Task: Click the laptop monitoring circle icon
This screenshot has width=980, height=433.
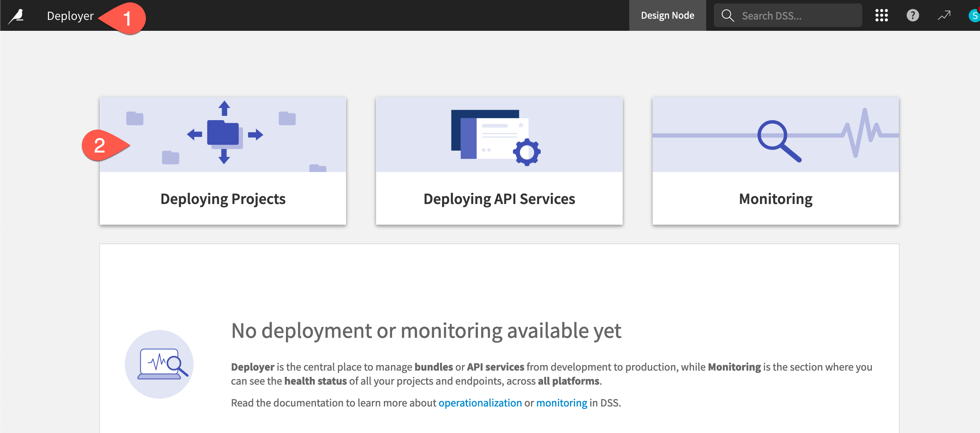Action: (159, 364)
